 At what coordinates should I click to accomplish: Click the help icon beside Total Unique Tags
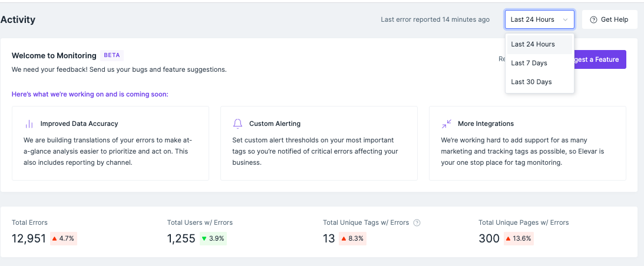[417, 223]
